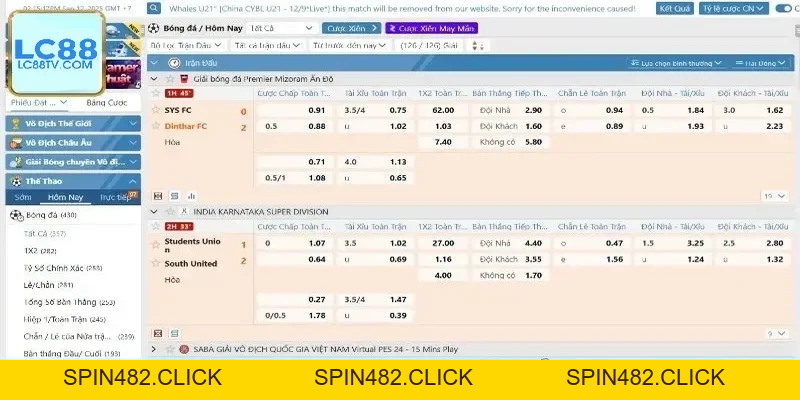Click the Mizoram league red badge icon

(x=184, y=79)
